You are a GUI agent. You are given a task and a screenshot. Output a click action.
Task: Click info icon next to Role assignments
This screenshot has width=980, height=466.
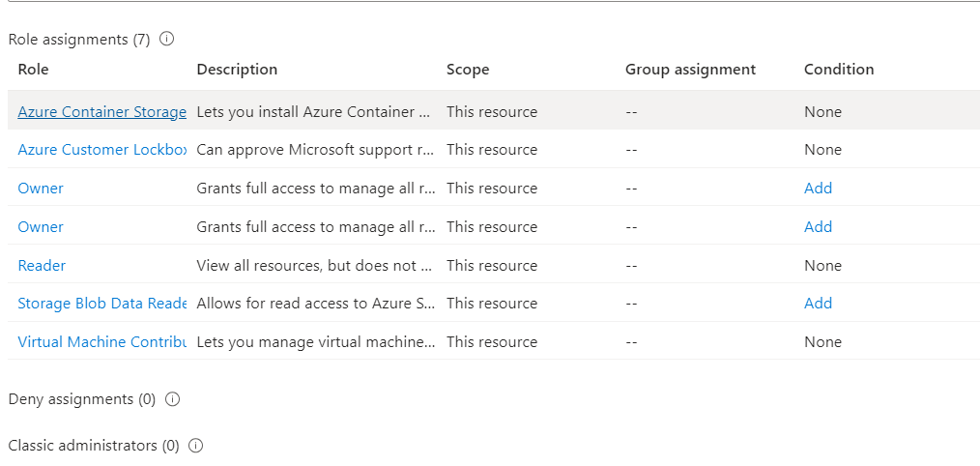point(167,39)
